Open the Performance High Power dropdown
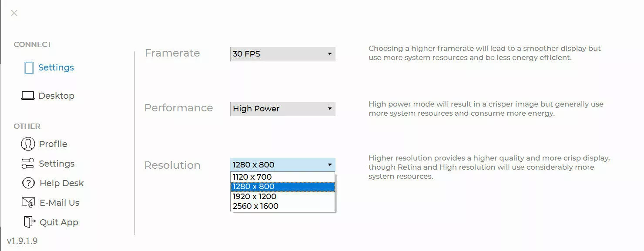Screen dimensions: 644x251 pyautogui.click(x=283, y=109)
